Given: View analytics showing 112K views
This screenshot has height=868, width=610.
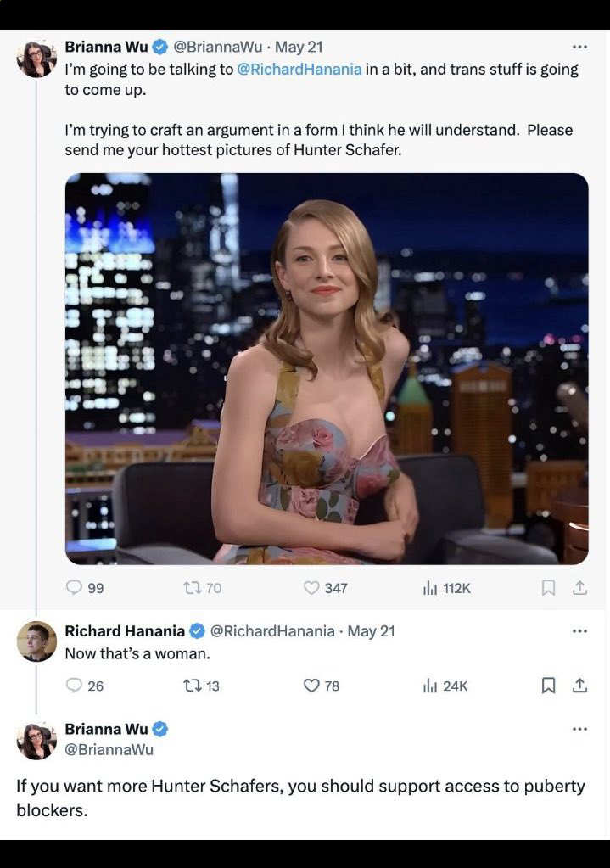Looking at the screenshot, I should [x=430, y=588].
